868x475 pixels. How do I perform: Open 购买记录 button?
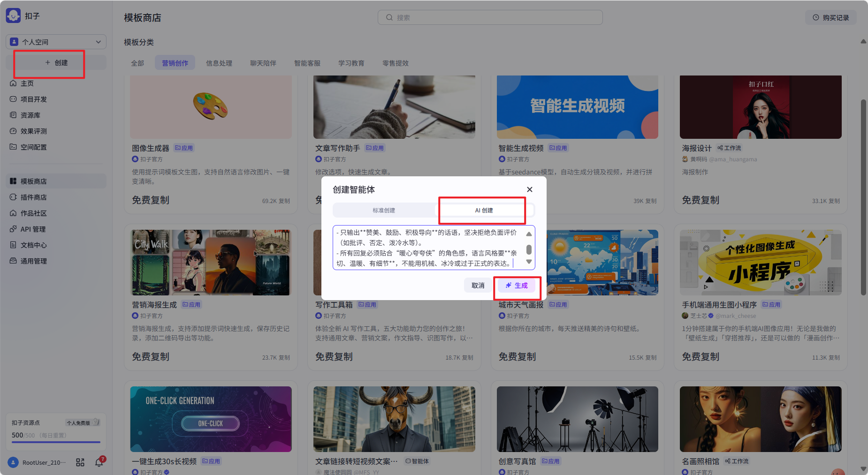click(x=831, y=17)
